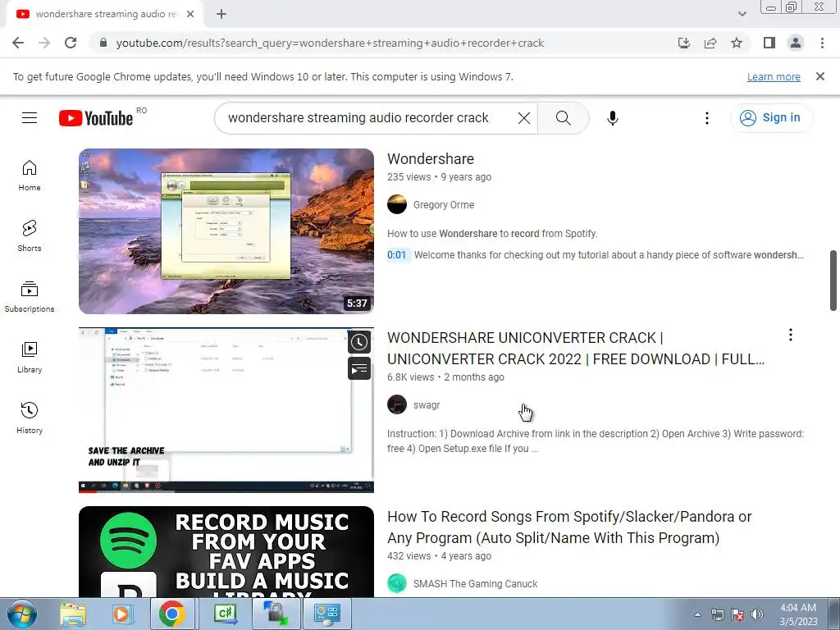Launch Windows Media Player from taskbar
Viewport: 840px width, 630px height.
[121, 614]
